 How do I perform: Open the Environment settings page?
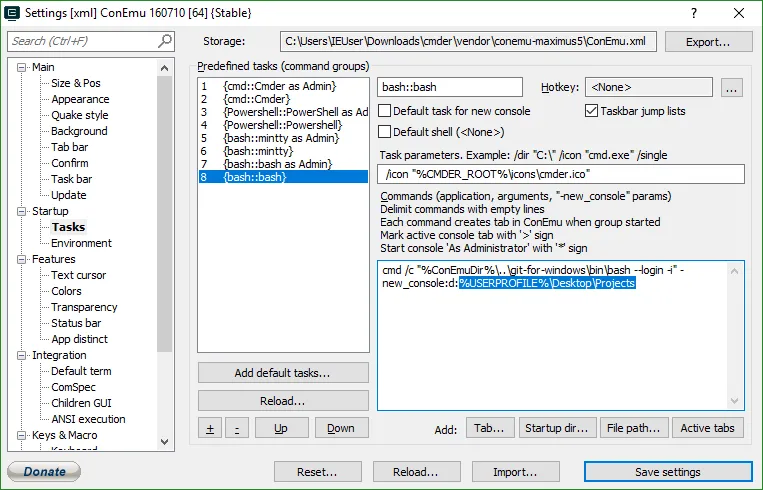click(x=81, y=243)
